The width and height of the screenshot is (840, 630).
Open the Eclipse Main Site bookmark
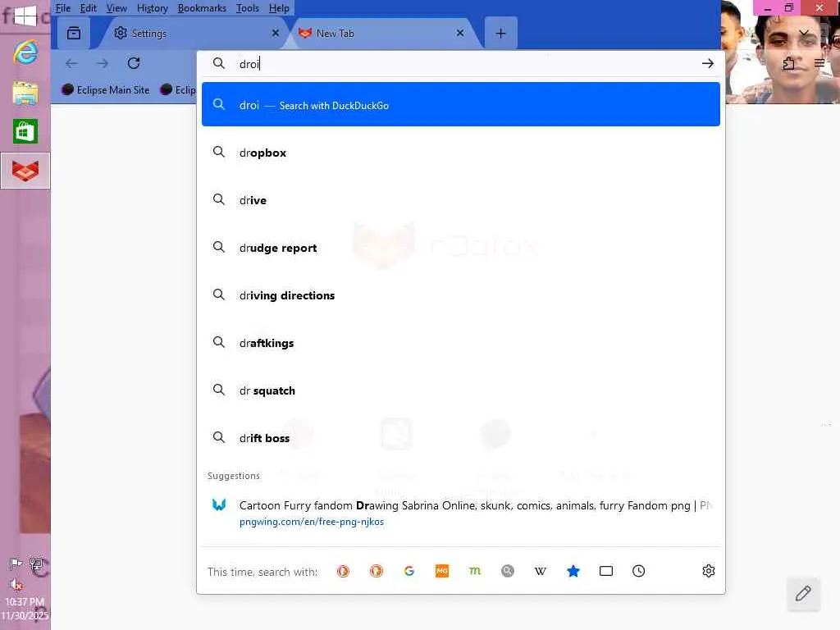click(106, 90)
